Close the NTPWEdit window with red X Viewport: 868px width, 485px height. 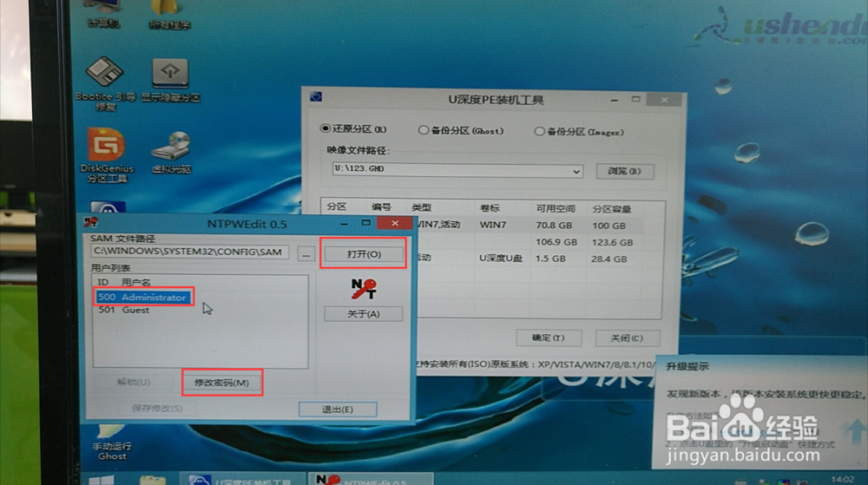(x=395, y=223)
